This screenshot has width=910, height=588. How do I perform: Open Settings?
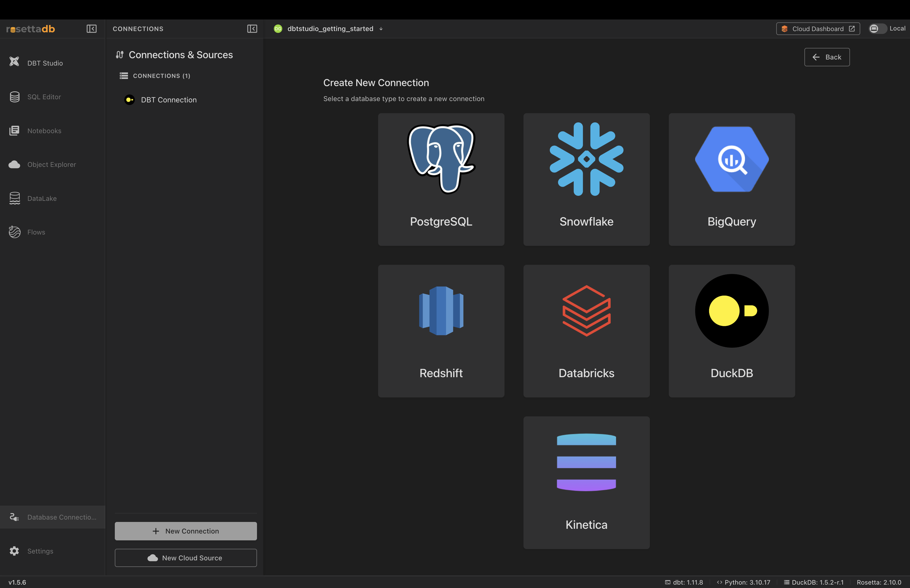tap(52, 551)
